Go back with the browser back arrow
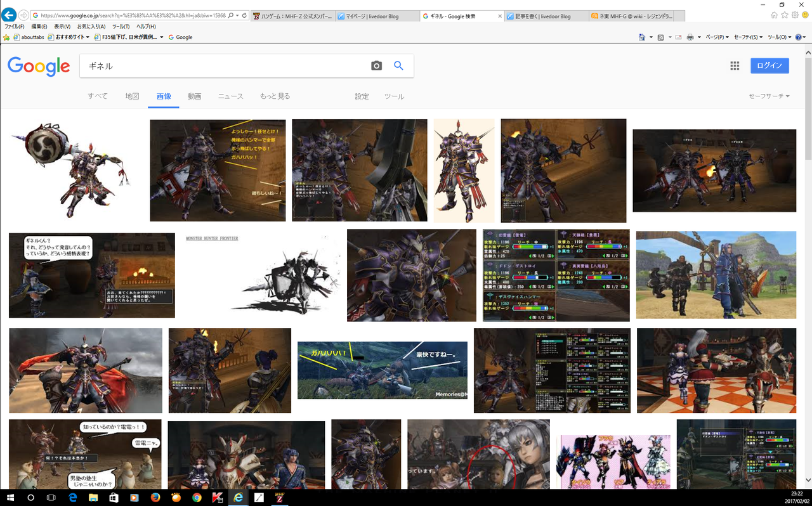 click(9, 15)
